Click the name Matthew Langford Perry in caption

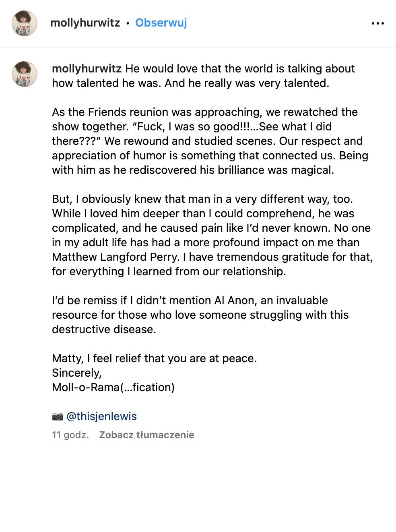click(x=115, y=257)
